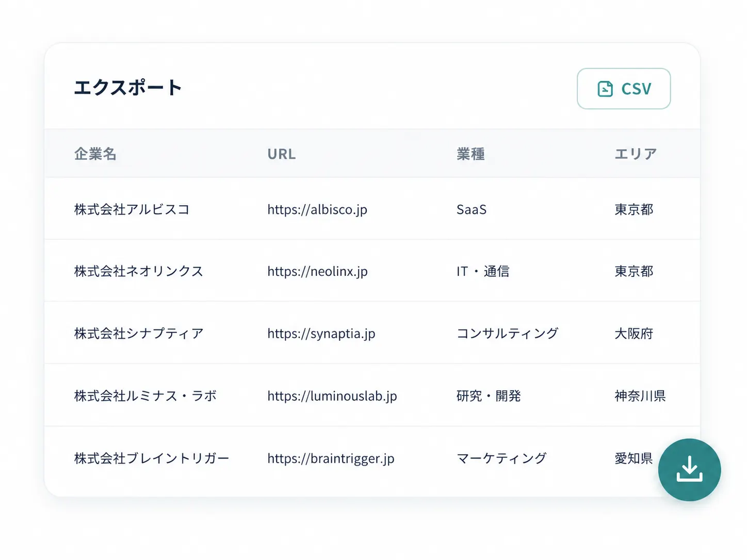This screenshot has width=747, height=560.
Task: Open the https://synaptia.jp URL
Action: (x=321, y=334)
